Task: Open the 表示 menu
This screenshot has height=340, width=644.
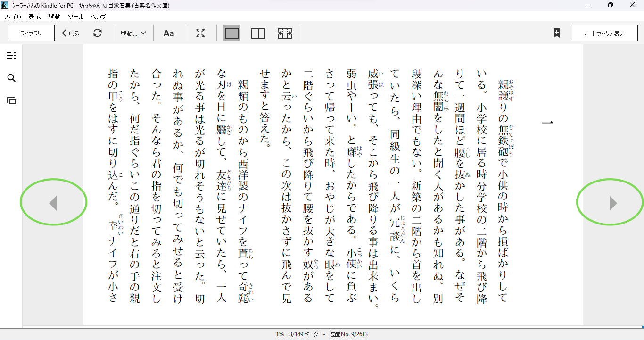Action: click(x=34, y=17)
